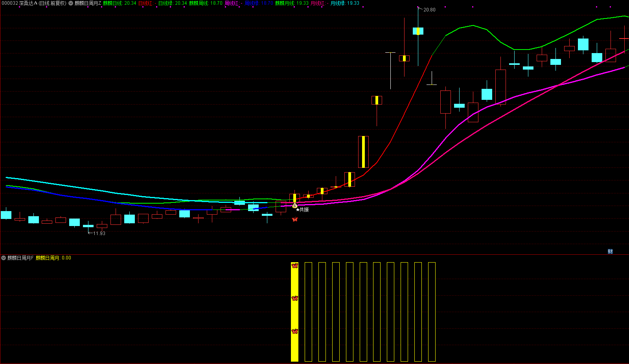Click the 11.93 low price label
The height and width of the screenshot is (364, 629).
99,233
